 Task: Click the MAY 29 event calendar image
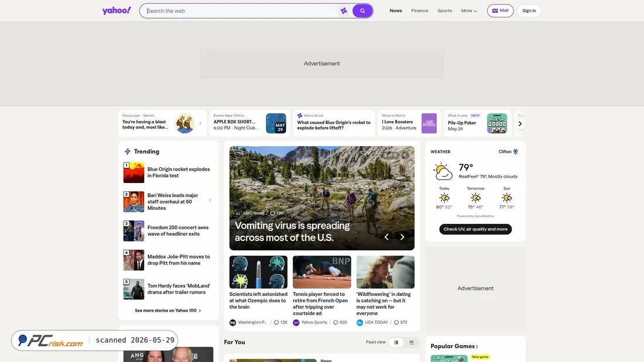pos(276,123)
